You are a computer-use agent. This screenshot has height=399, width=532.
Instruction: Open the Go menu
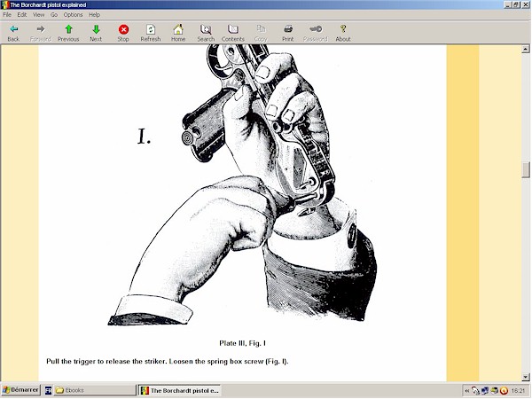pos(54,14)
